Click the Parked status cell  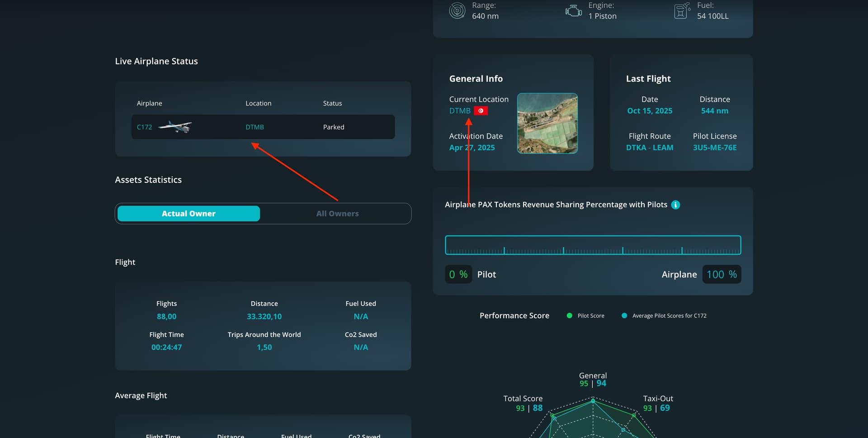333,127
